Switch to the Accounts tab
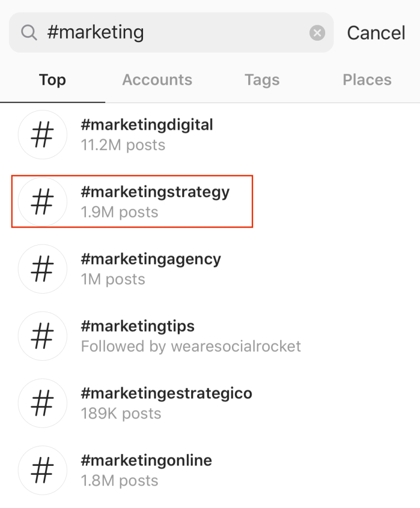This screenshot has height=508, width=420. [157, 80]
